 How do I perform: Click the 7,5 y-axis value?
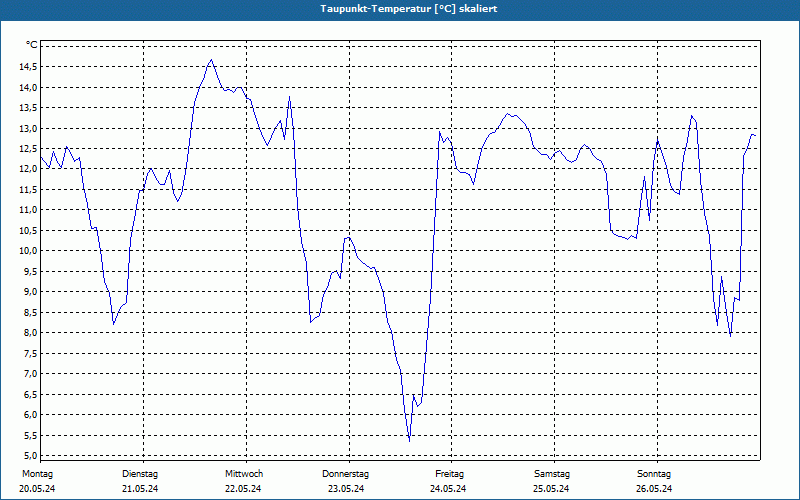[31, 353]
